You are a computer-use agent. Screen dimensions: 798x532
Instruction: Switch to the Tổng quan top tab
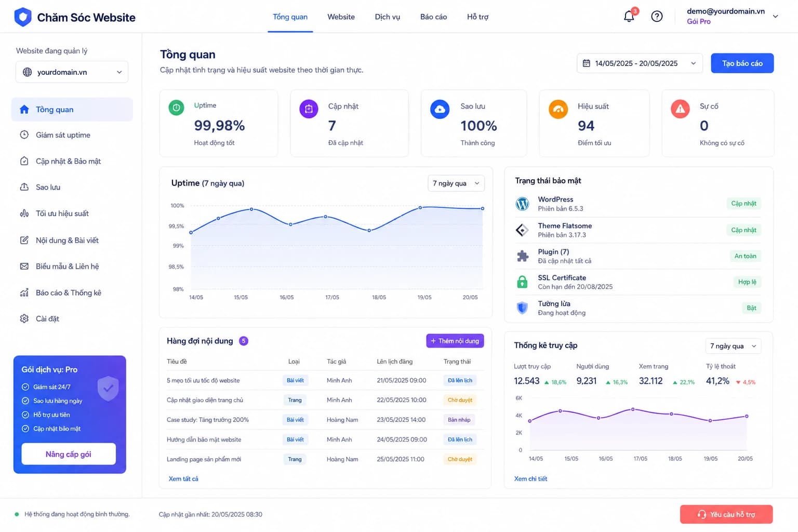click(x=290, y=17)
